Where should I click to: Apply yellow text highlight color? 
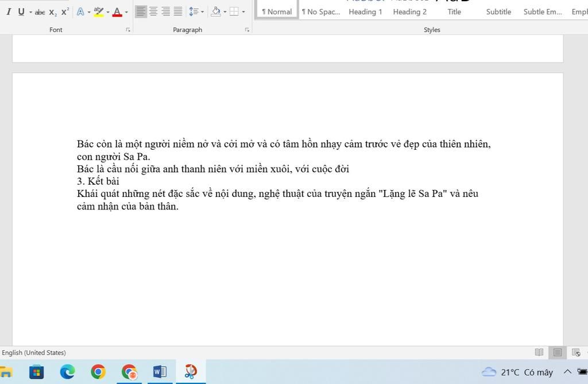coord(99,11)
